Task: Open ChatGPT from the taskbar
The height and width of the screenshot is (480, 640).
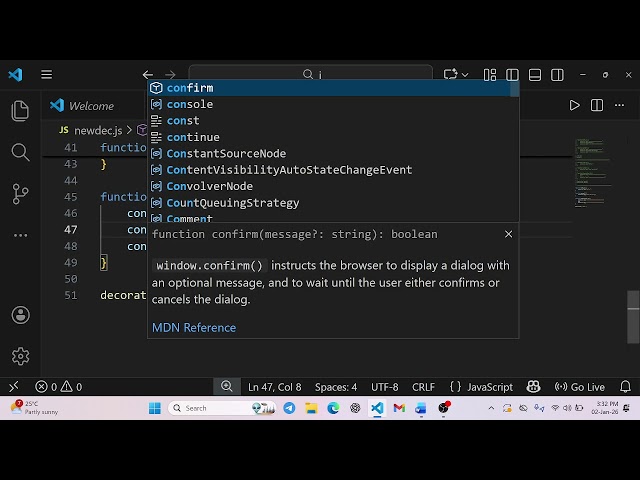Action: coord(355,408)
